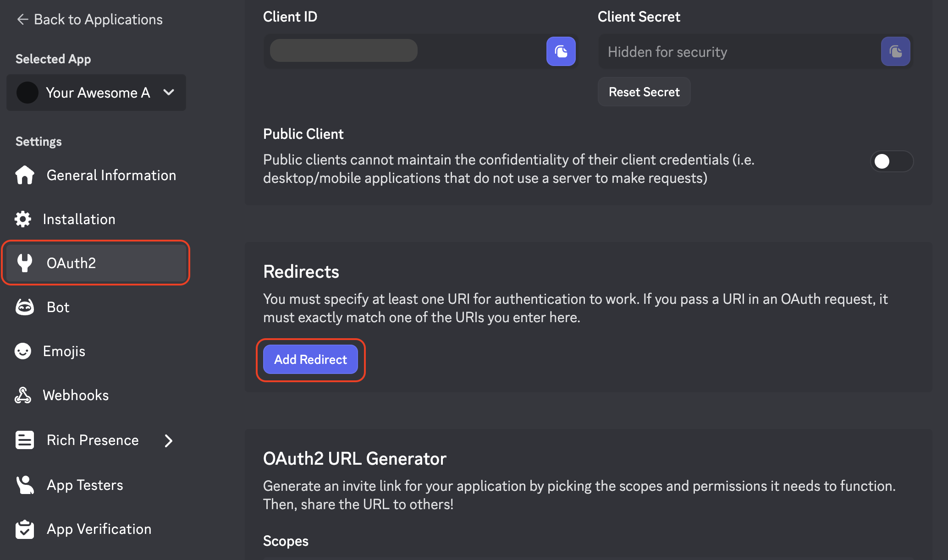Expand the Rich Presence submenu arrow
948x560 pixels.
pos(169,440)
